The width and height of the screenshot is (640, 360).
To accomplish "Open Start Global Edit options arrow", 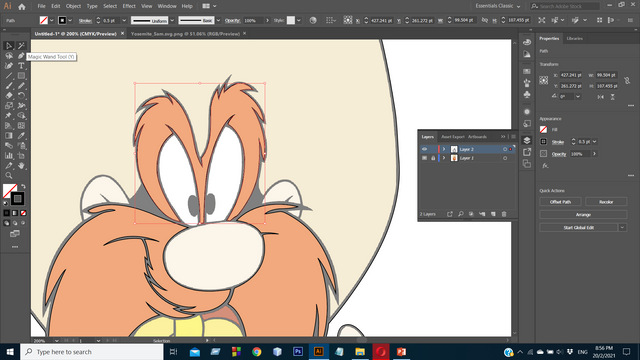I will 622,228.
